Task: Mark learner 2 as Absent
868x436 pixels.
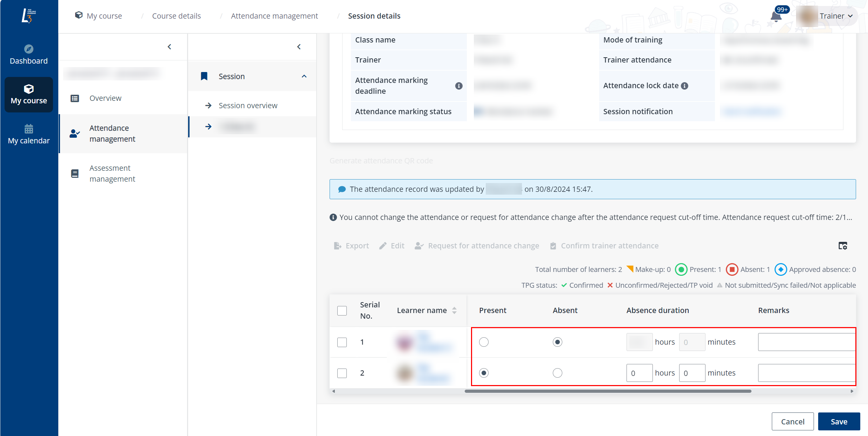Action: coord(558,373)
